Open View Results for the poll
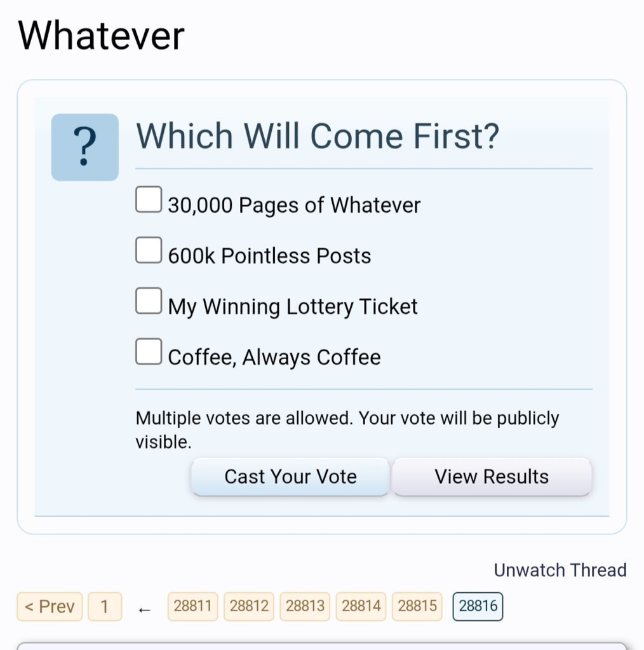Screen dimensions: 644x650 pyautogui.click(x=492, y=477)
